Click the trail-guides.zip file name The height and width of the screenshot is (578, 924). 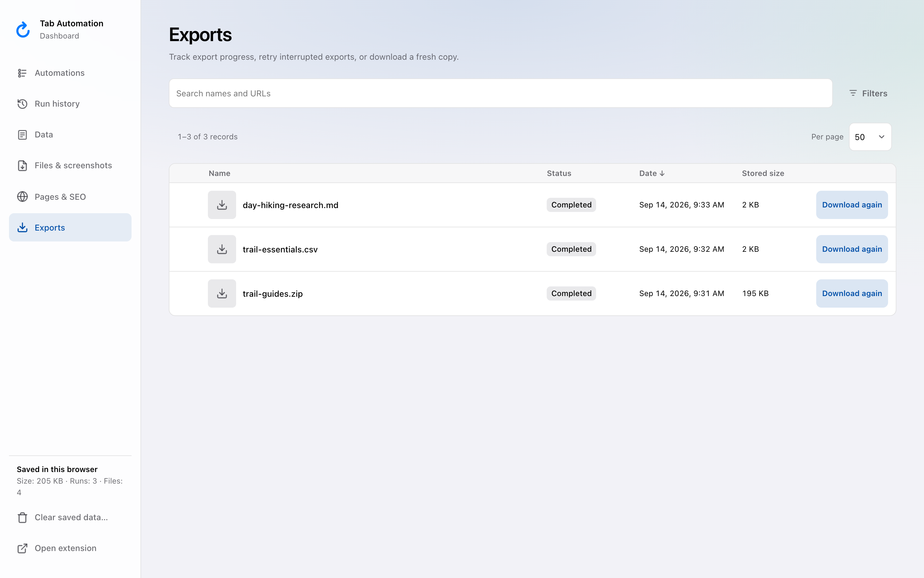click(273, 294)
